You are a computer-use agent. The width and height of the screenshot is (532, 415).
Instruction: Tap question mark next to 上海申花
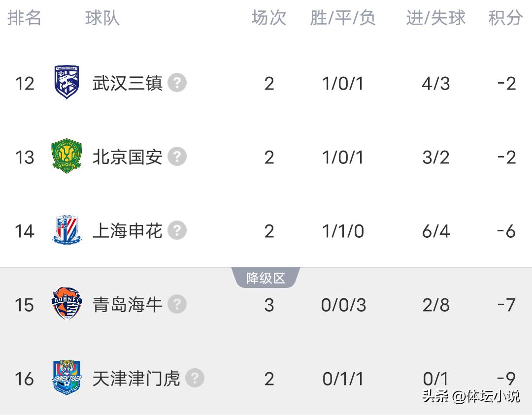pos(177,230)
